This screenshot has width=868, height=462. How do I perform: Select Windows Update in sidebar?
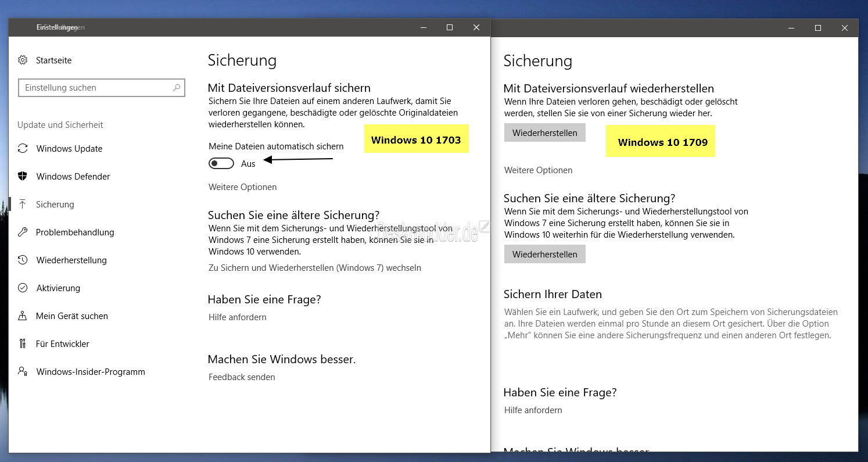pyautogui.click(x=69, y=149)
